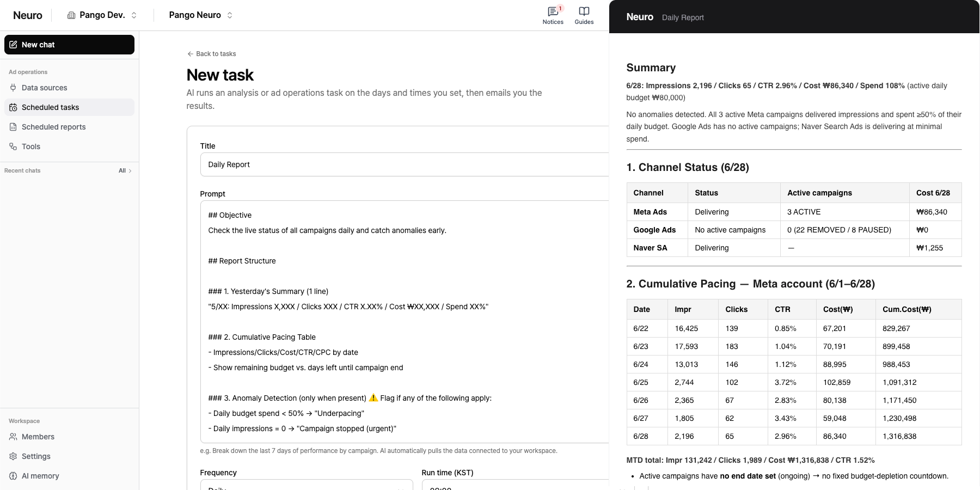Expand the Pango Neuro project switcher

point(200,15)
